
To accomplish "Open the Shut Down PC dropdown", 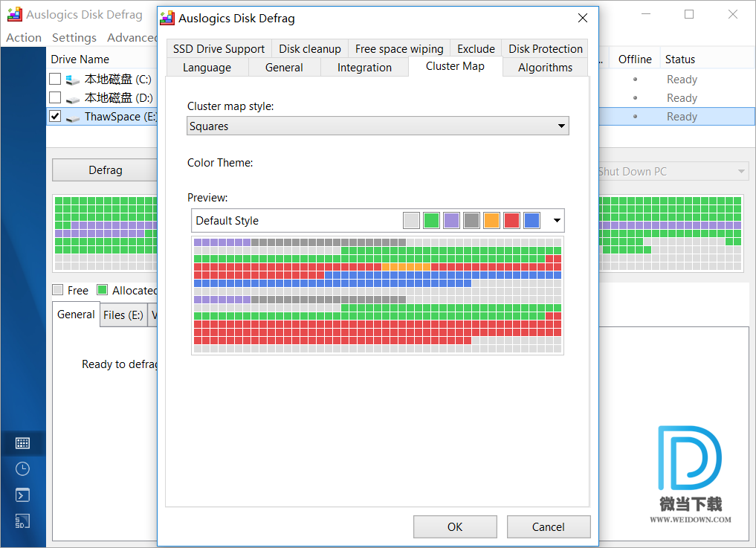I will [x=673, y=171].
